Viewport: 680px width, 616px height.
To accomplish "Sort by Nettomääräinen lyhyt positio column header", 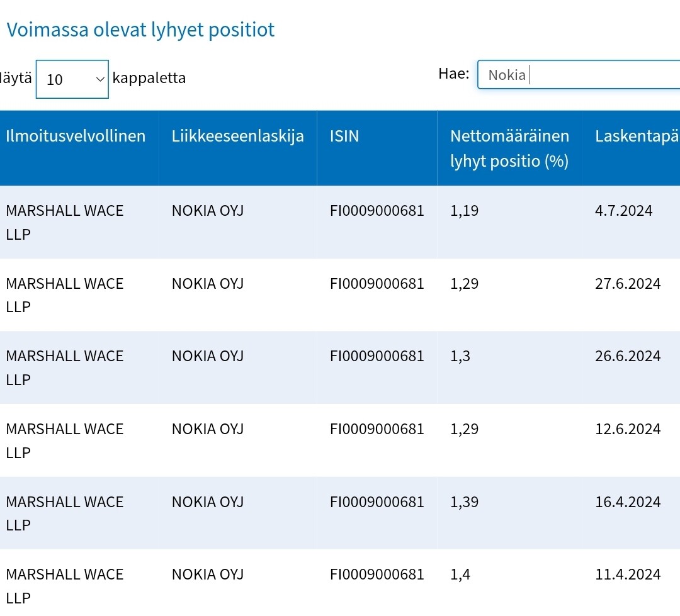I will click(x=509, y=148).
